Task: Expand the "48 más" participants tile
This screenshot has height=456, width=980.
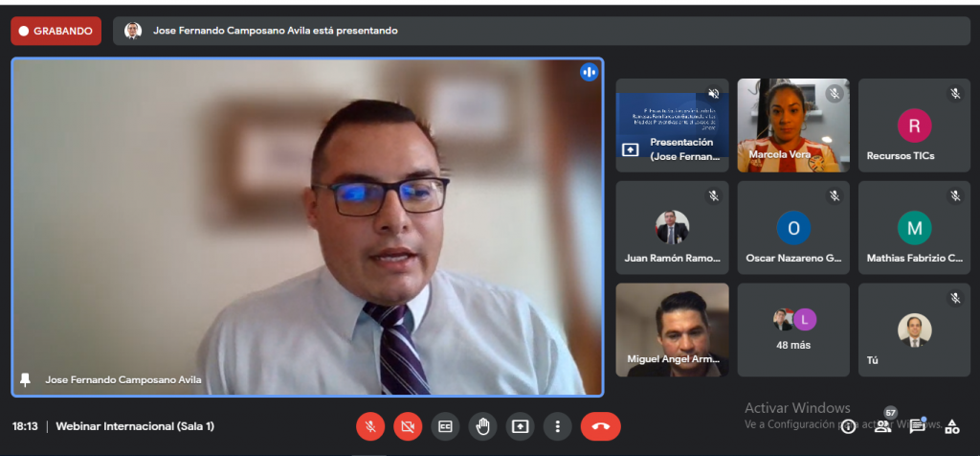Action: pyautogui.click(x=793, y=330)
